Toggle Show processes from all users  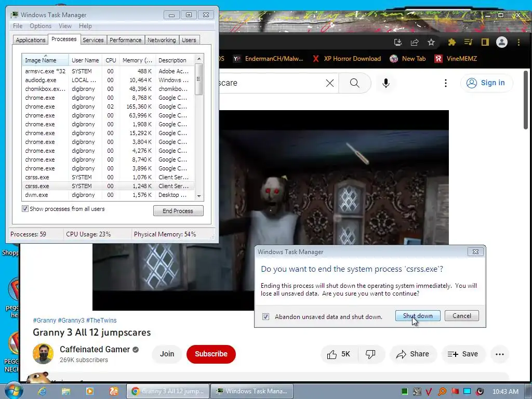[x=25, y=209]
